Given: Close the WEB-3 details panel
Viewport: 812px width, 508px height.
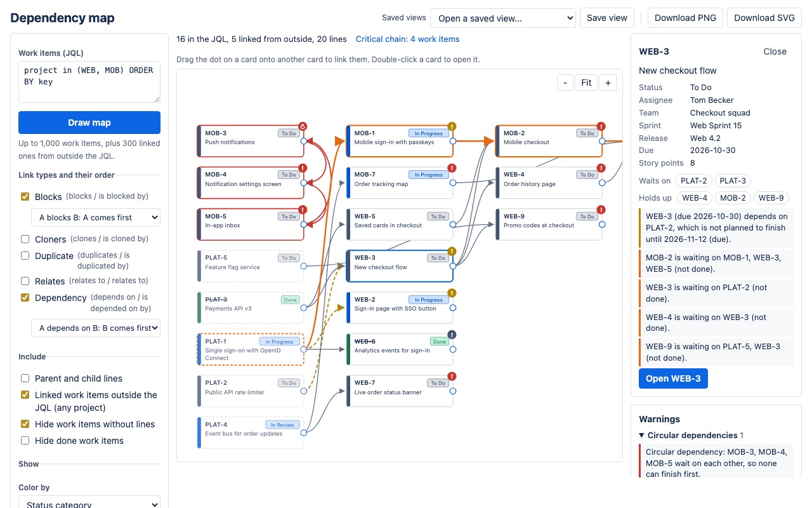Looking at the screenshot, I should click(775, 51).
